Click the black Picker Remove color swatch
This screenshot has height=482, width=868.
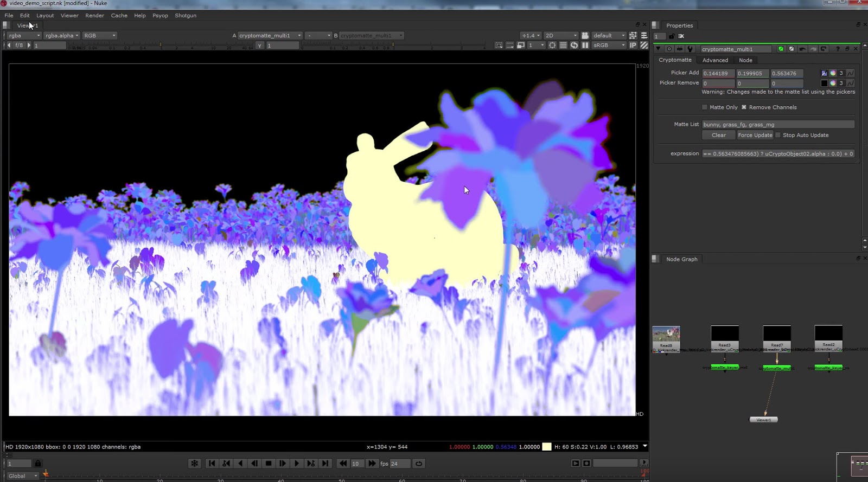coord(824,83)
